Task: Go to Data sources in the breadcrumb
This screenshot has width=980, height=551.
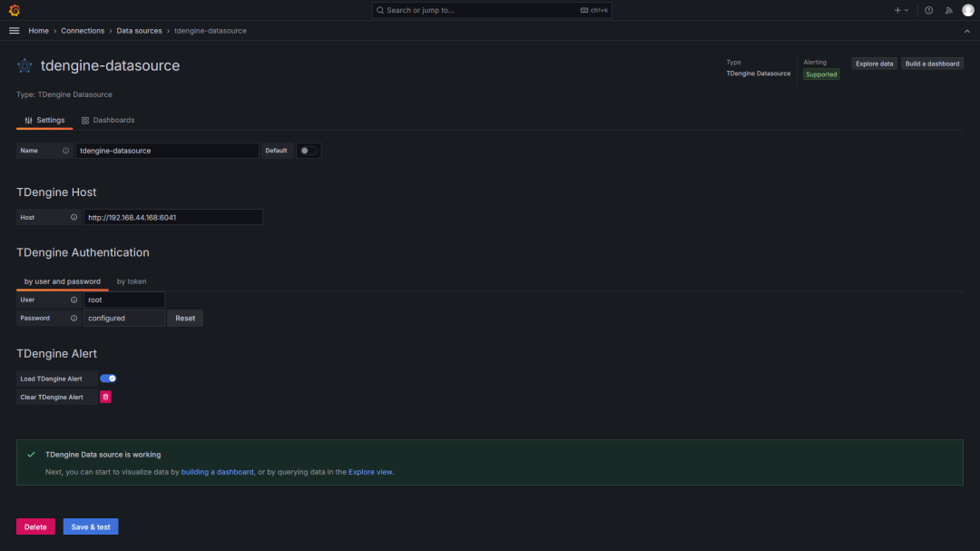Action: click(x=139, y=31)
